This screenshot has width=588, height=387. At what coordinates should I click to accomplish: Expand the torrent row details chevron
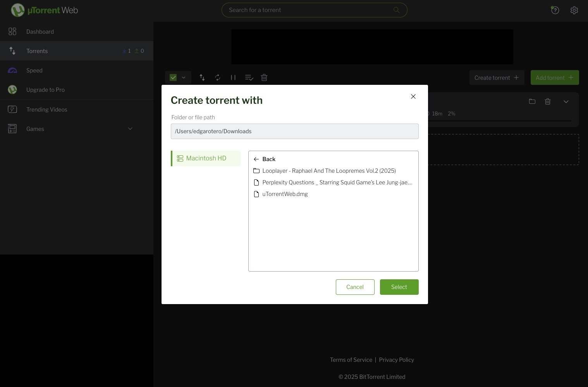(566, 101)
